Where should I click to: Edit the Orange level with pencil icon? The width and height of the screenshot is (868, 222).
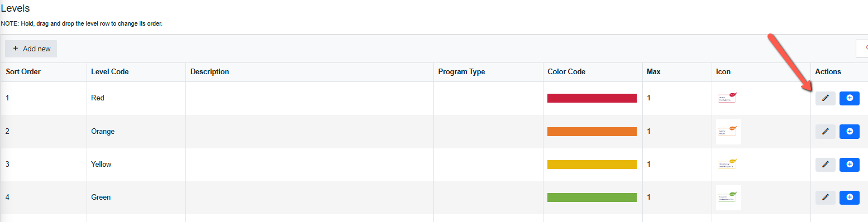click(x=825, y=132)
